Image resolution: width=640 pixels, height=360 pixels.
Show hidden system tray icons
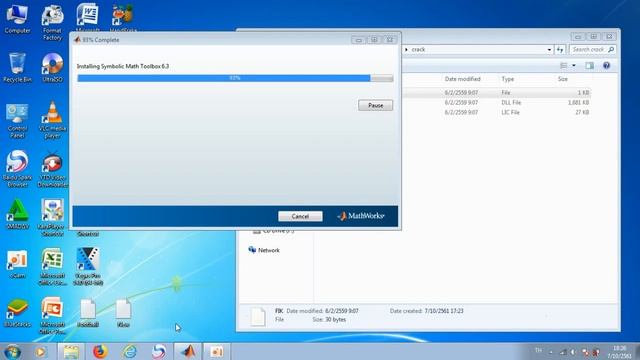point(551,352)
